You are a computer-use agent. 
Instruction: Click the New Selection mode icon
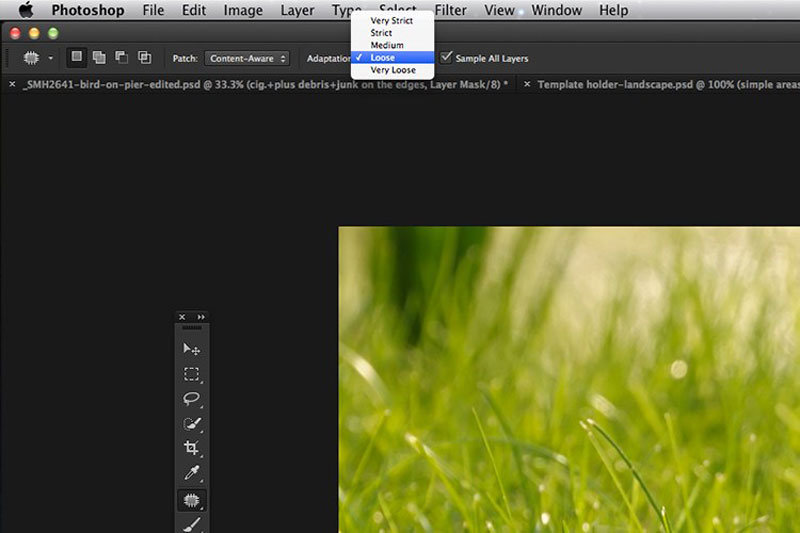pyautogui.click(x=76, y=58)
